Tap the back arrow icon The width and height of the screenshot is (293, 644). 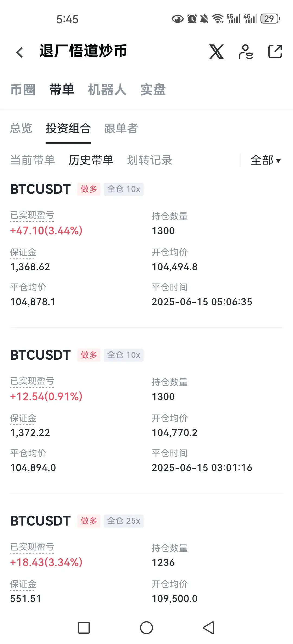coord(20,52)
